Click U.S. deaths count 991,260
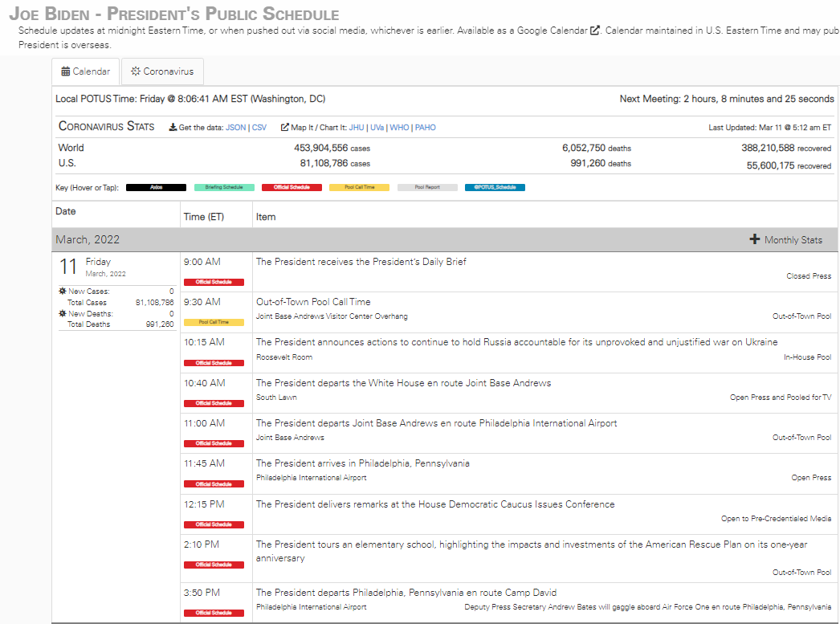 pos(588,163)
